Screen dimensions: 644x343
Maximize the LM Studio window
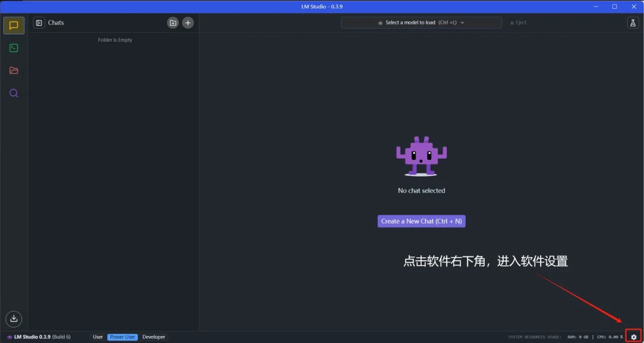coord(614,7)
